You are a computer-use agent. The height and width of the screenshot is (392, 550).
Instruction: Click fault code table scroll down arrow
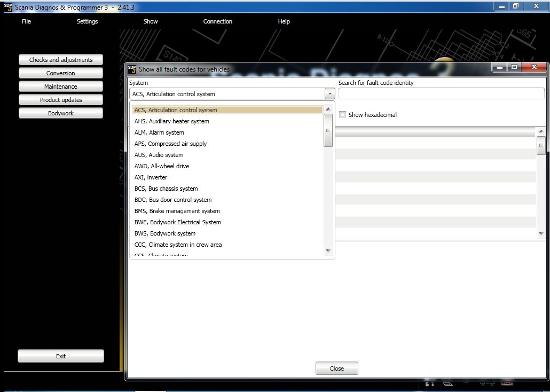(541, 234)
